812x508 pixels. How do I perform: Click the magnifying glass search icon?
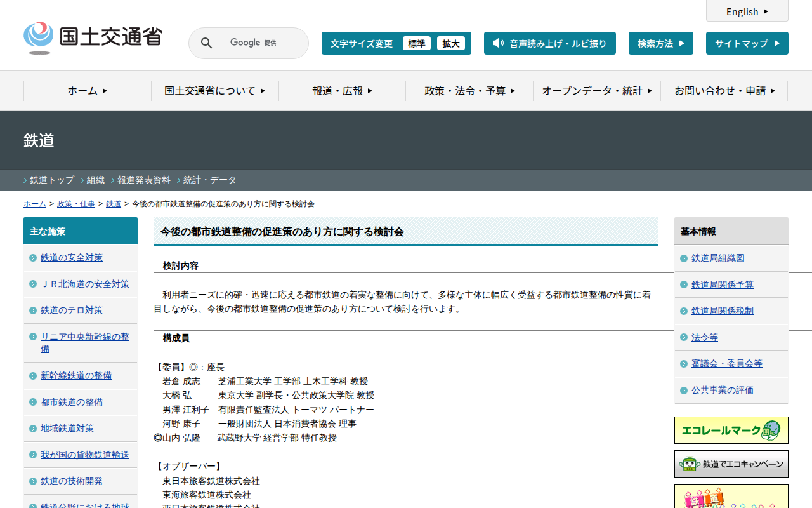tap(206, 43)
